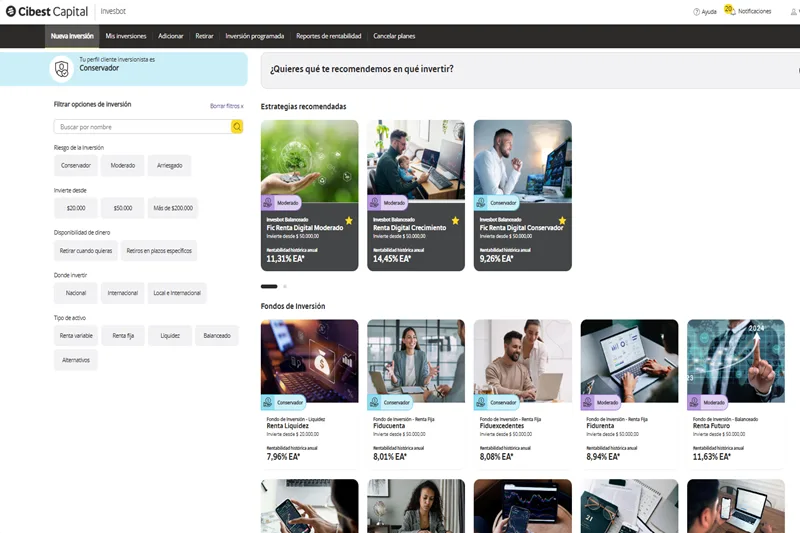Click the Borrar filtros link
Image resolution: width=800 pixels, height=533 pixels.
click(x=226, y=105)
